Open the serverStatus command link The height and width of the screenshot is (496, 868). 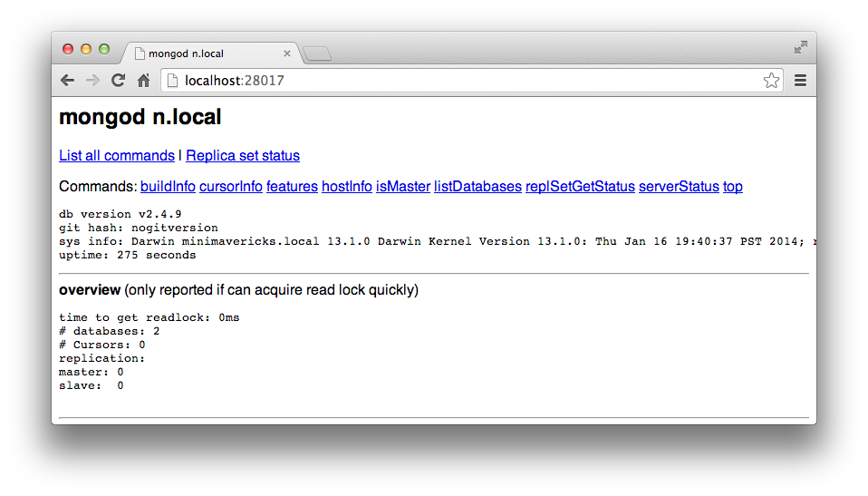(x=679, y=187)
